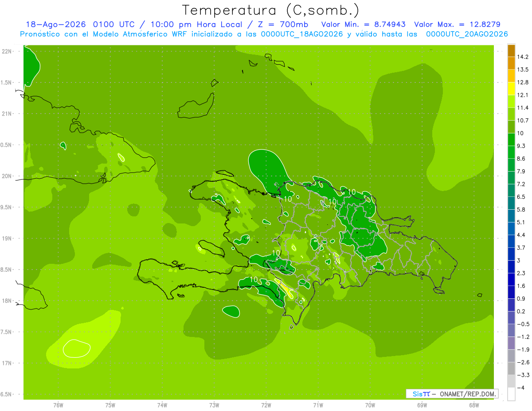This screenshot has height=411, width=532.
Task: Click the '70W' longitude label
Action: pos(370,405)
